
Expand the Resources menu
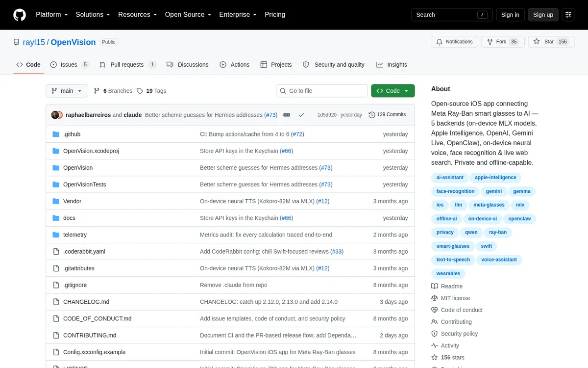(137, 15)
